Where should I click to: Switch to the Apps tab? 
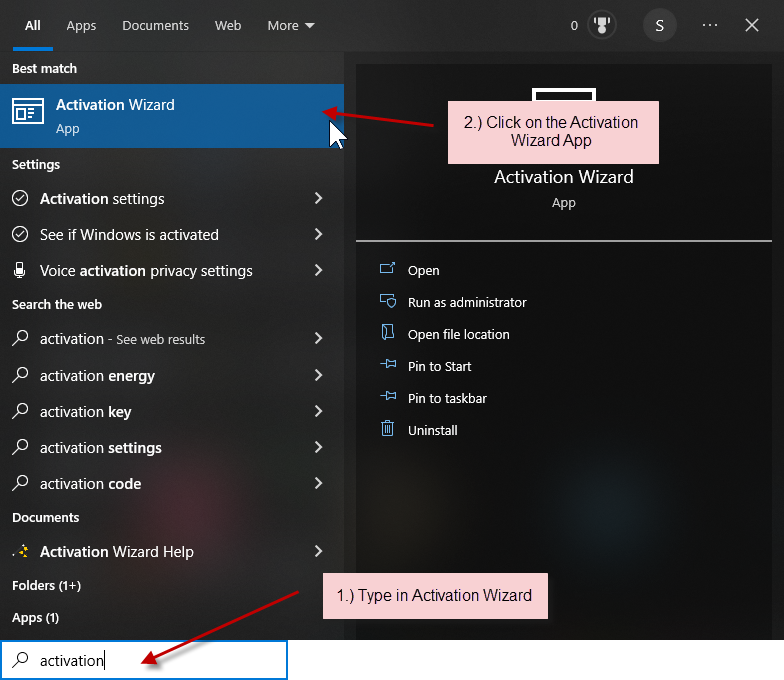click(x=81, y=26)
